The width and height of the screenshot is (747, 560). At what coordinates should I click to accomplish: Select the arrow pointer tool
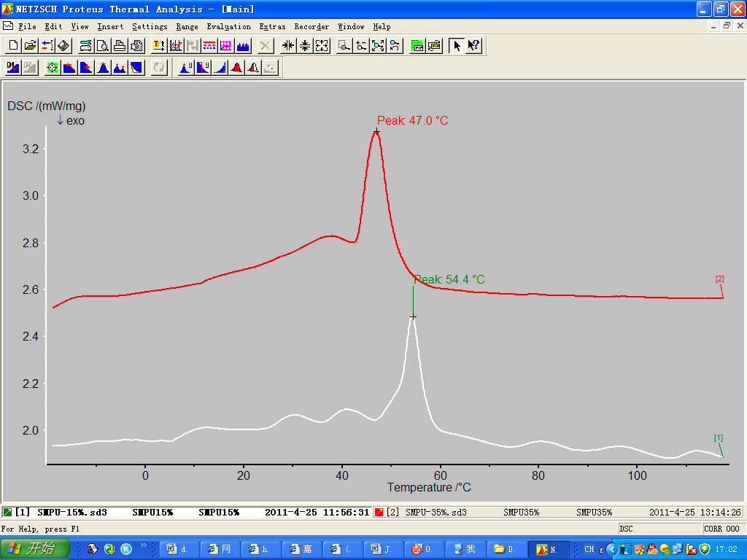pyautogui.click(x=457, y=46)
